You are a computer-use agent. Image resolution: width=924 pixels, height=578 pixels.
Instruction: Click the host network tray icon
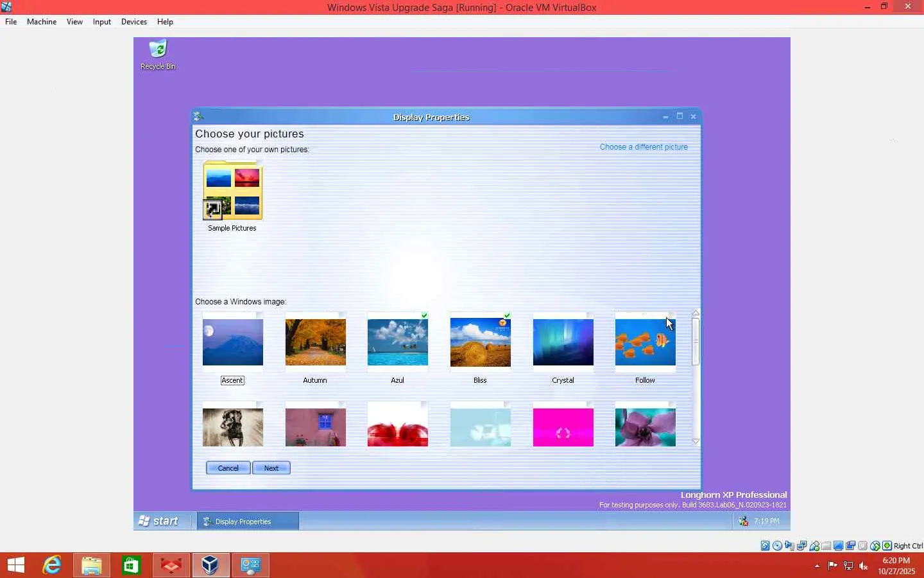[x=848, y=566]
